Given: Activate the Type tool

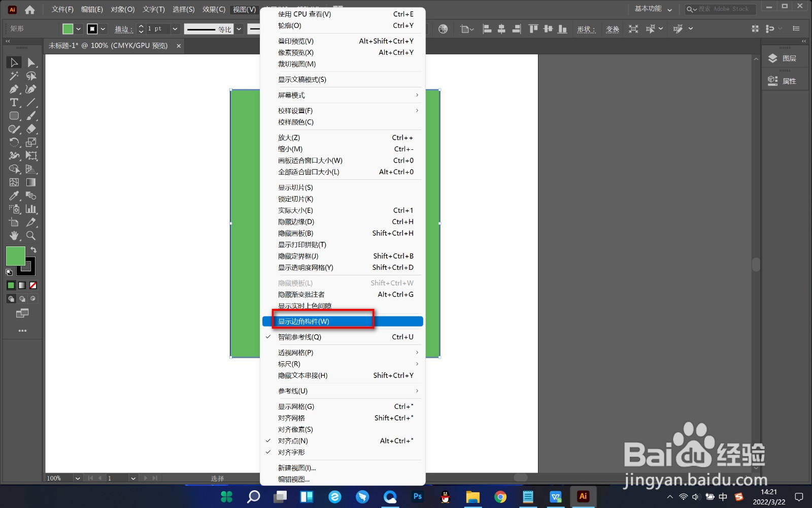Looking at the screenshot, I should pyautogui.click(x=14, y=103).
